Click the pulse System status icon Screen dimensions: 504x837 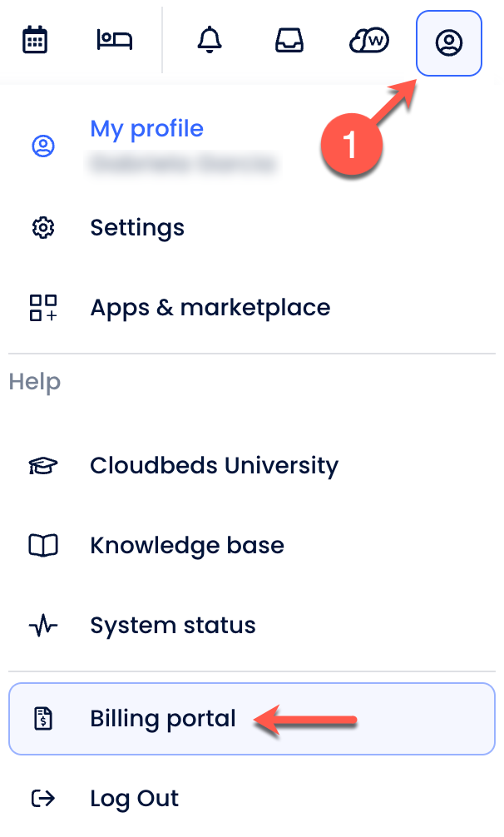point(42,626)
